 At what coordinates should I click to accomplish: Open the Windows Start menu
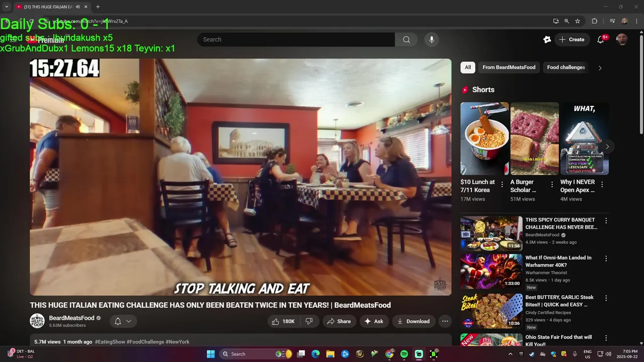click(x=211, y=354)
